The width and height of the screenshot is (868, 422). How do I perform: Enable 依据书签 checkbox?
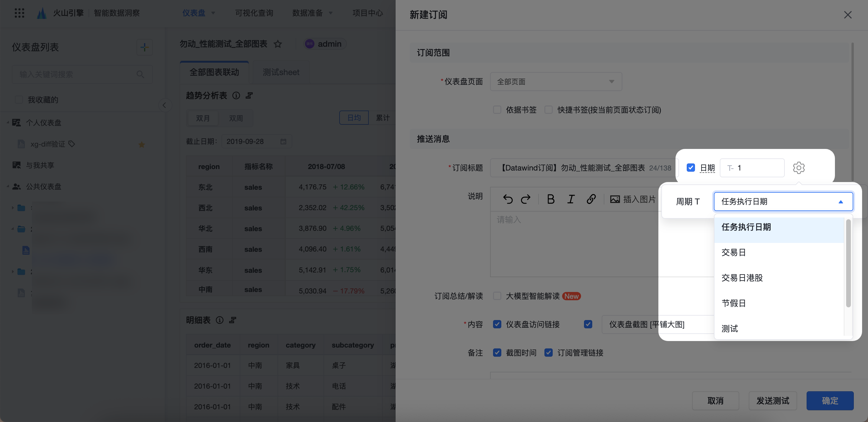coord(497,110)
